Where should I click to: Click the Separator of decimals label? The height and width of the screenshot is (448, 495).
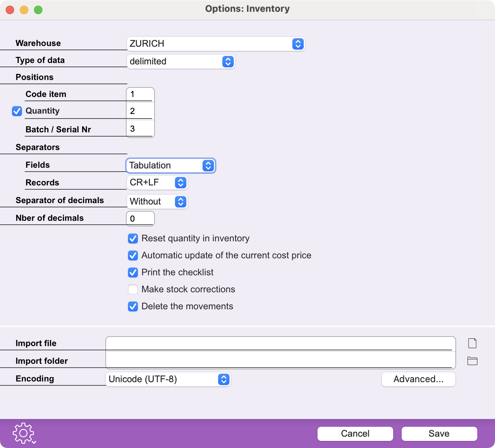[59, 200]
